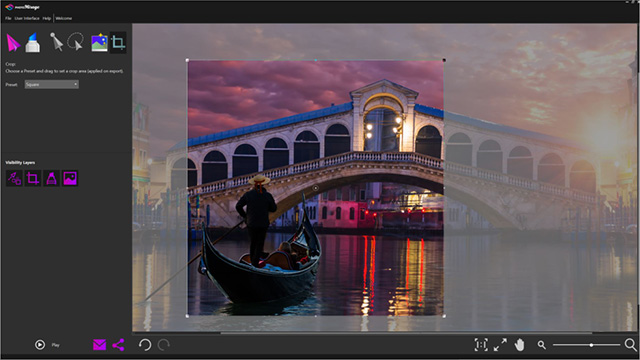Click the crop area center marker
Screen dimensions: 640x360
point(316,188)
